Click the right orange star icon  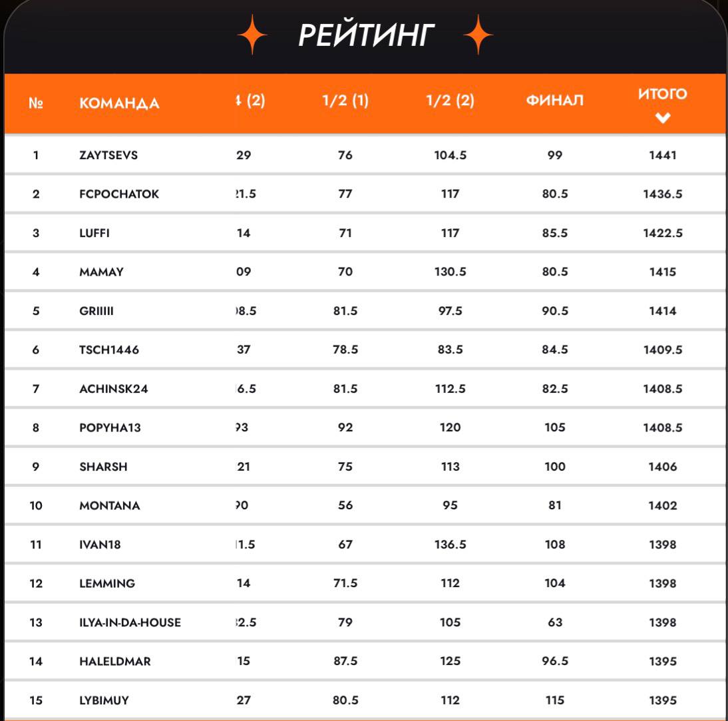pyautogui.click(x=478, y=35)
